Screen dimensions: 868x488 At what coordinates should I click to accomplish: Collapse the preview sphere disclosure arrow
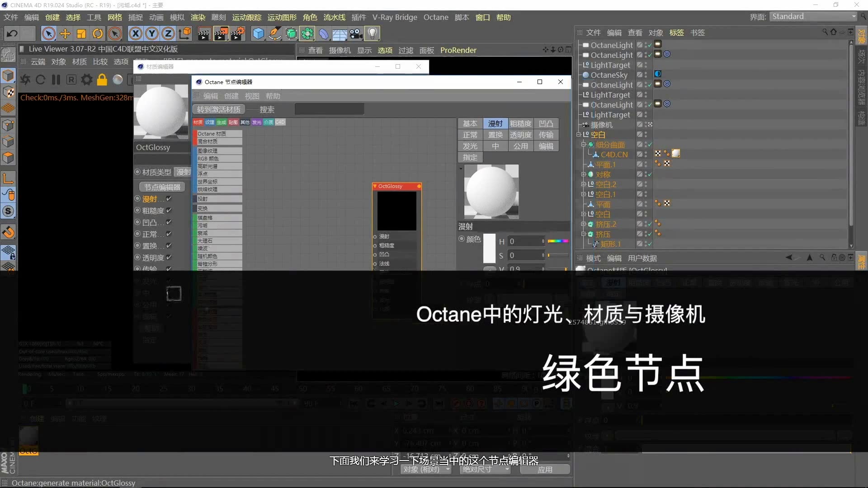(x=461, y=169)
